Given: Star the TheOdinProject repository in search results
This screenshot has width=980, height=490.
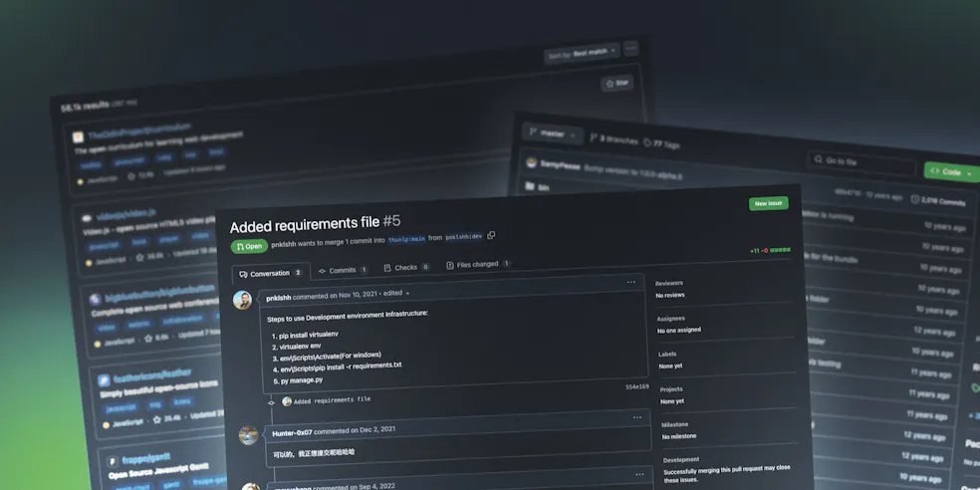Looking at the screenshot, I should point(616,83).
